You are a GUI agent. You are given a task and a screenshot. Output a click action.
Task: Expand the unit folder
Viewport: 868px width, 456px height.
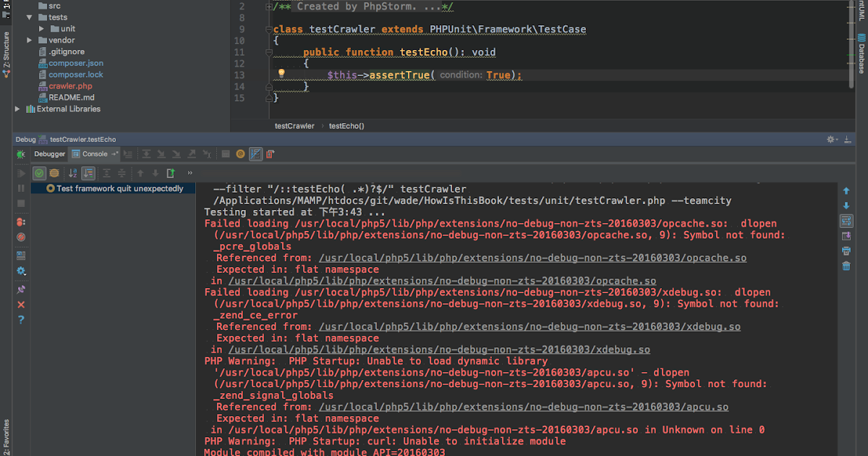coord(41,28)
